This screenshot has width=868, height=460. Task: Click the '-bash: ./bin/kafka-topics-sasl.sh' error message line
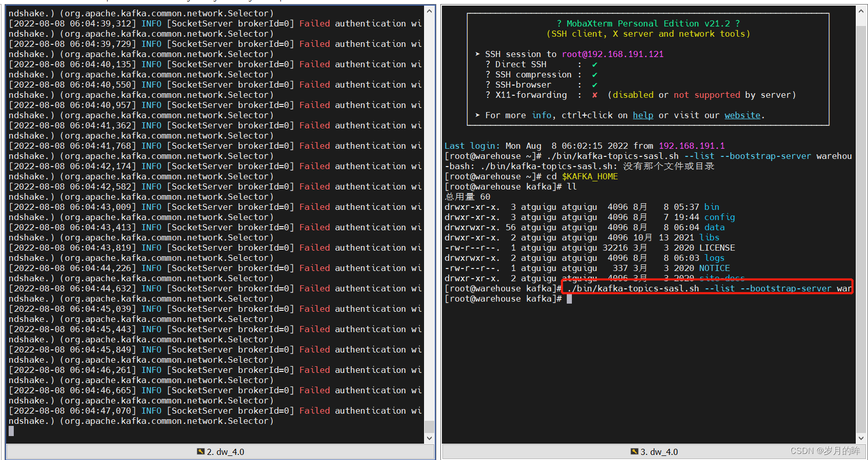[580, 166]
